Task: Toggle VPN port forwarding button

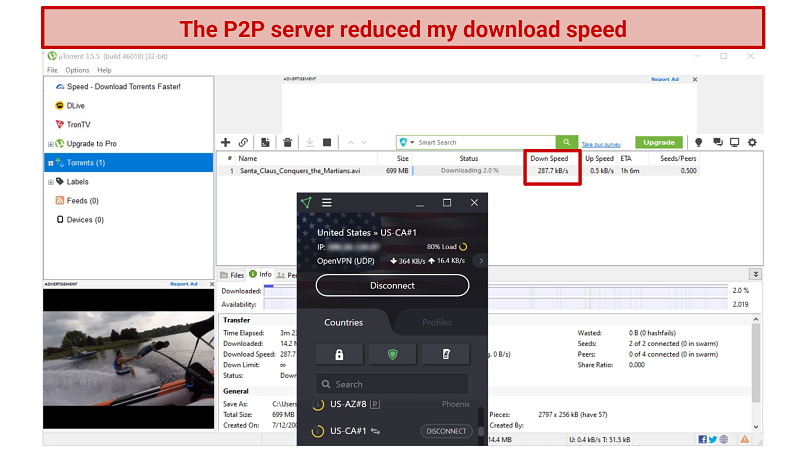Action: [x=446, y=354]
